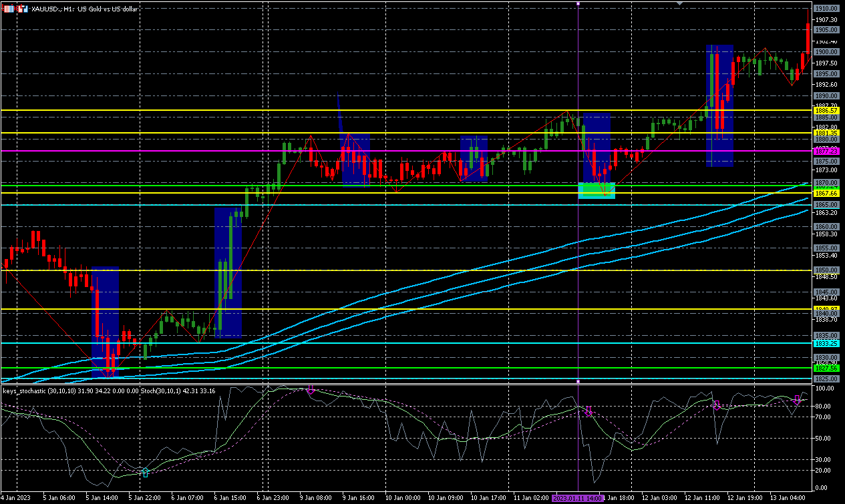Click the blue rectangle over the 12 Jan 11:00 candles

point(719,105)
